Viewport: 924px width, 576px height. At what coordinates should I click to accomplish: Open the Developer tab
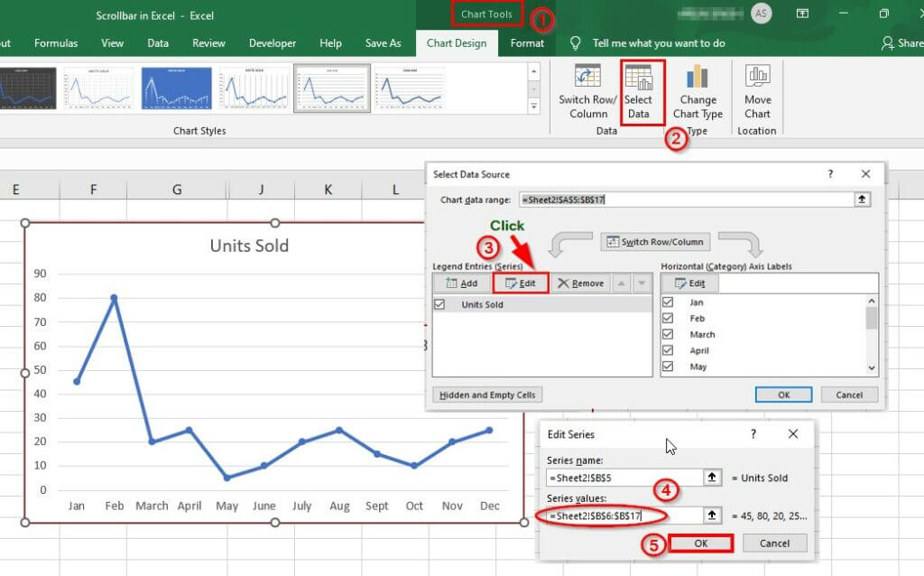[273, 43]
